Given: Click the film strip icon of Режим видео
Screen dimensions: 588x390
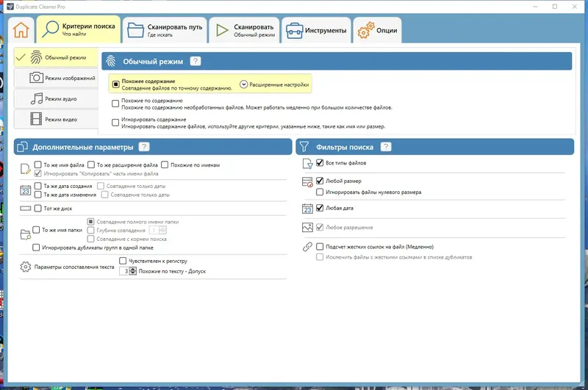Looking at the screenshot, I should tap(36, 119).
